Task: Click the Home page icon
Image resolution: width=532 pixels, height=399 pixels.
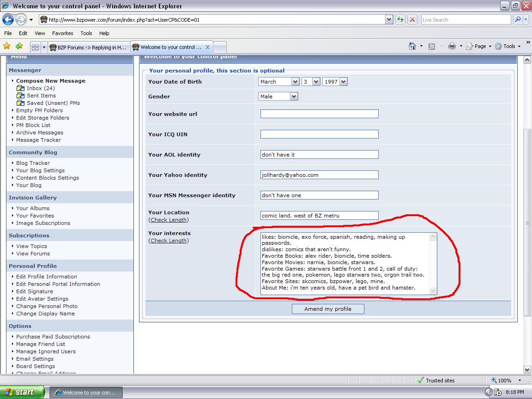Action: (412, 46)
